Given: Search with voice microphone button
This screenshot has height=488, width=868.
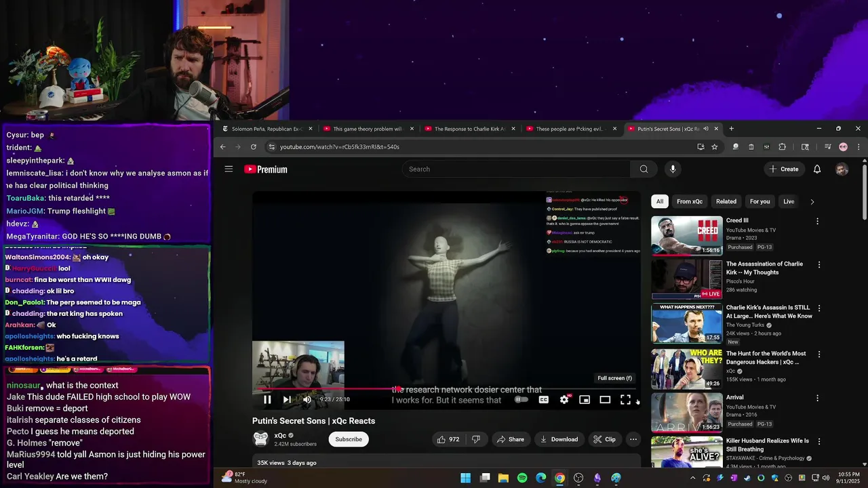Looking at the screenshot, I should coord(673,169).
